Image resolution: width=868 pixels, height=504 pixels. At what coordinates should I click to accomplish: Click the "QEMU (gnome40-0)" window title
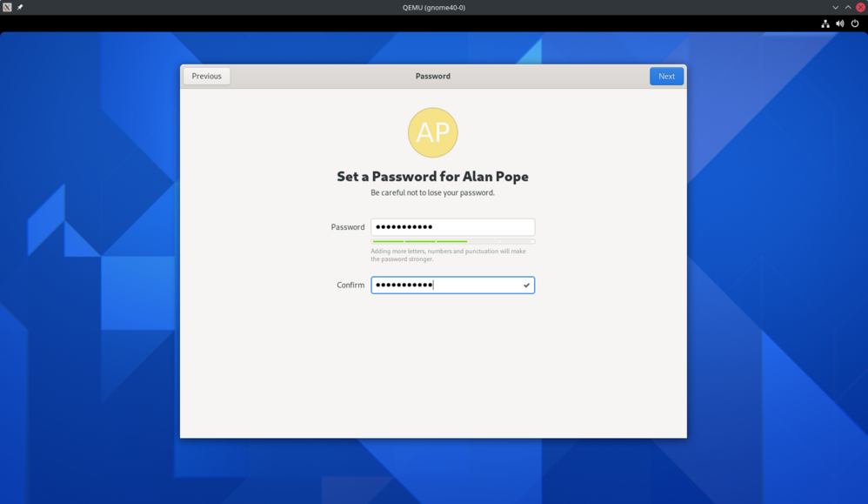[433, 7]
